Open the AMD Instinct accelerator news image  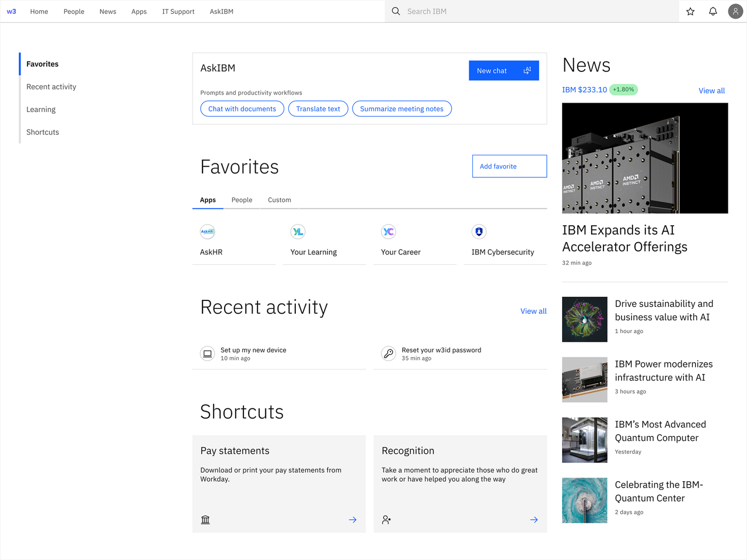tap(645, 158)
